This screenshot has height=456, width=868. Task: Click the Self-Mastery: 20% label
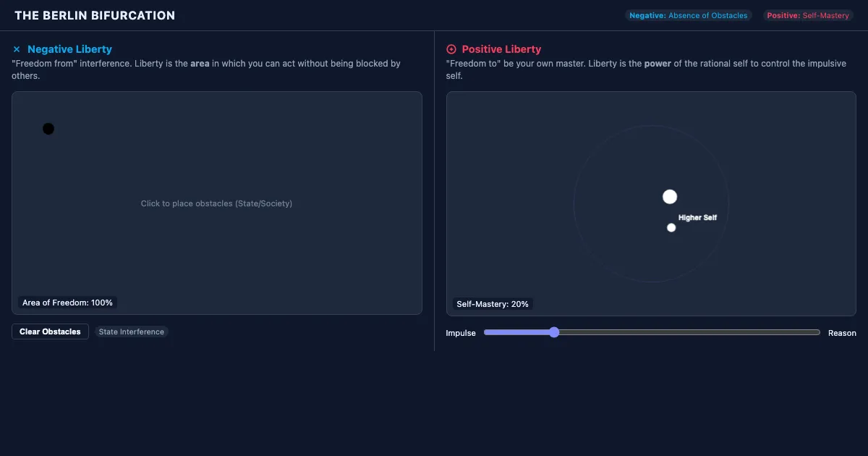click(492, 304)
